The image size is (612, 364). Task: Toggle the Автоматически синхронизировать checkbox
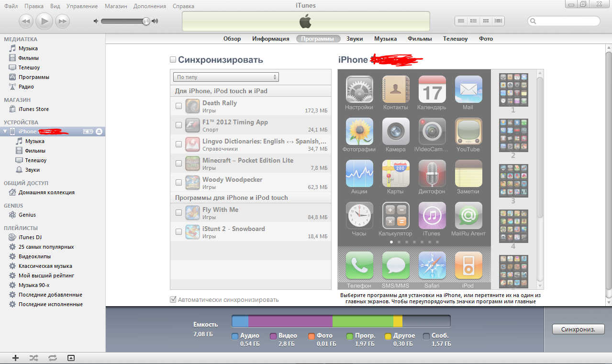[x=173, y=300]
